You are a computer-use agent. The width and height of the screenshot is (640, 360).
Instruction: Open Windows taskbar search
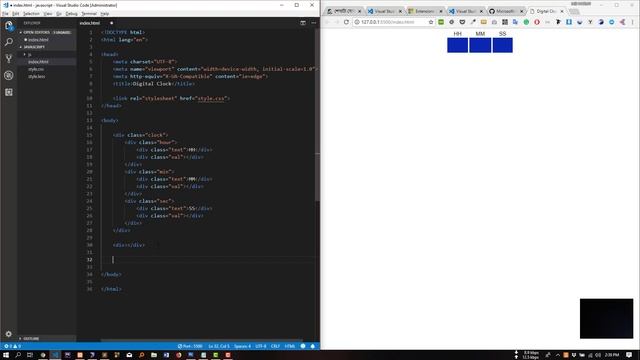pyautogui.click(x=18, y=355)
